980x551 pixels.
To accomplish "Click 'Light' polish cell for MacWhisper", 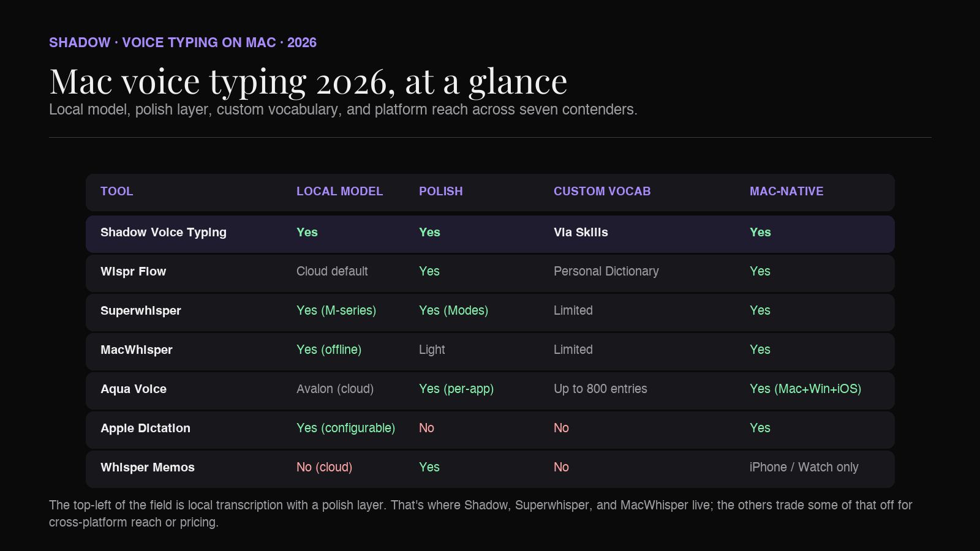I will click(432, 350).
